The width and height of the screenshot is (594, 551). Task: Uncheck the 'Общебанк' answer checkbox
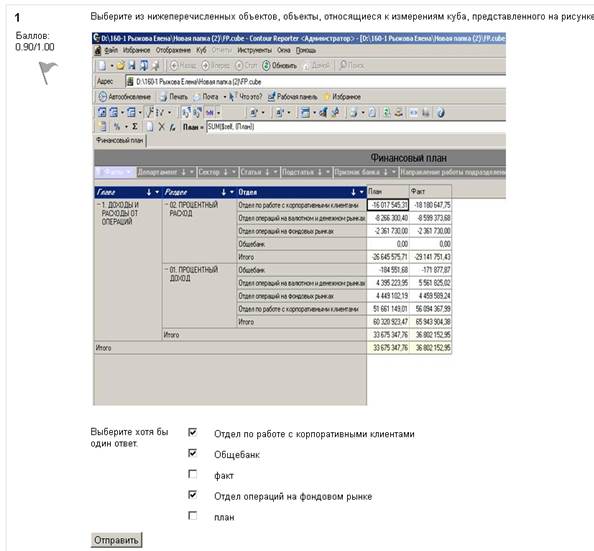click(x=192, y=453)
